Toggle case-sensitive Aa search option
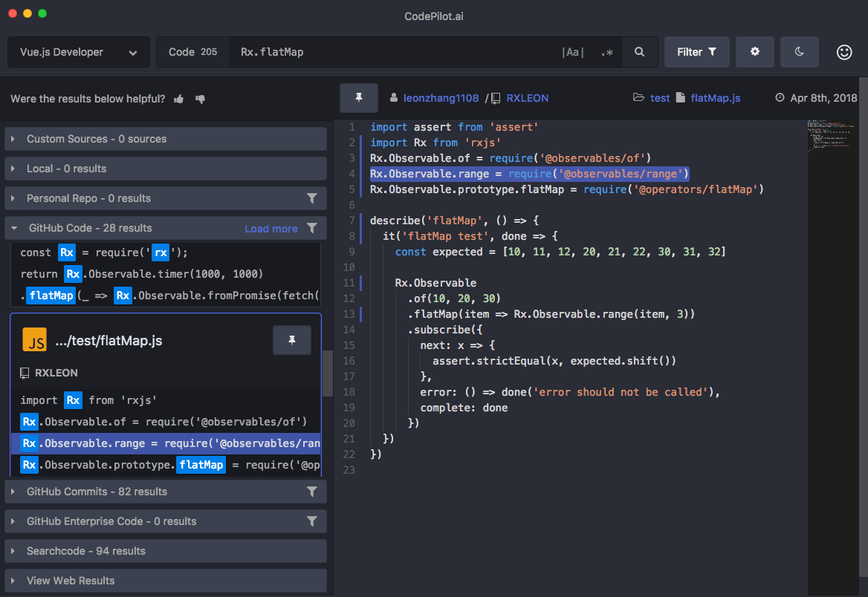This screenshot has width=868, height=597. click(x=572, y=52)
